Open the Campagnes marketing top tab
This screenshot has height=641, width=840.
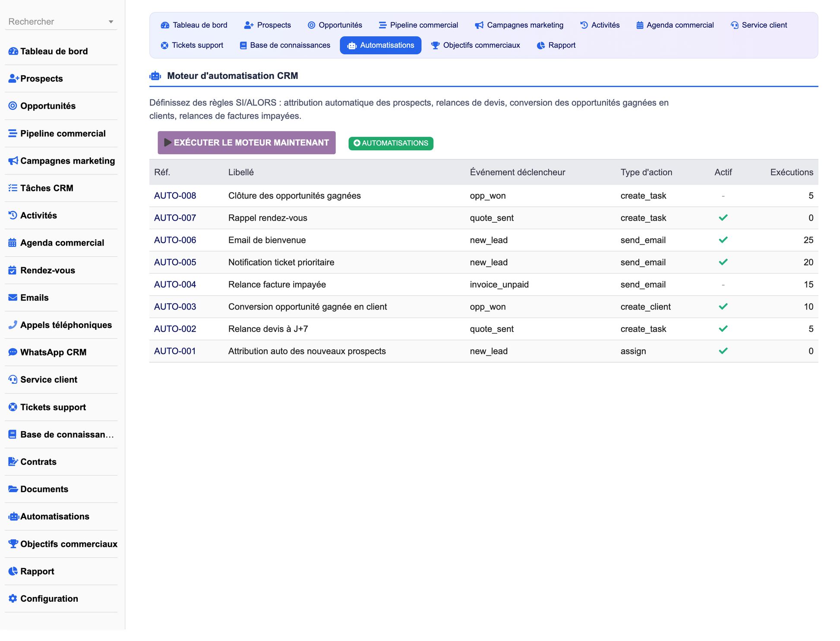point(519,25)
